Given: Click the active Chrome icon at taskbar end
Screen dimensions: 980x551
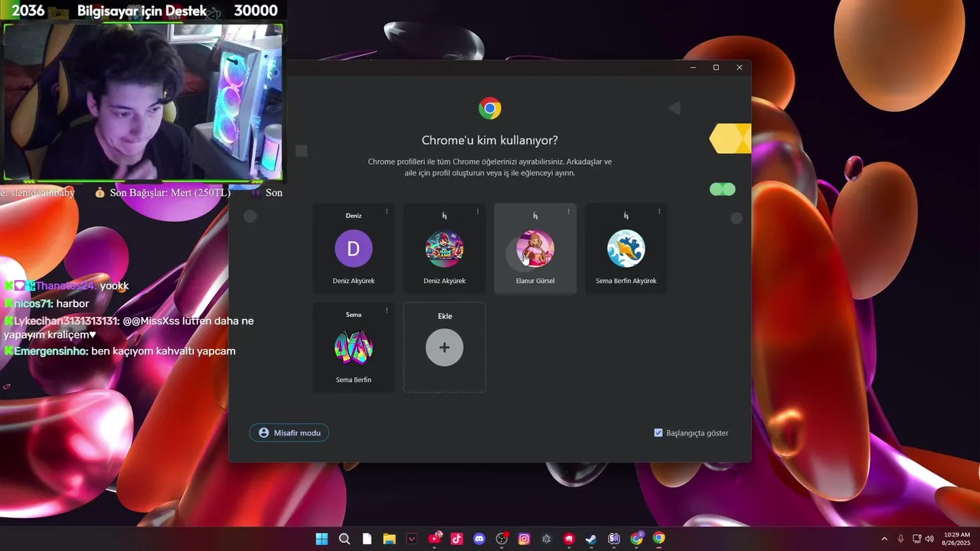Looking at the screenshot, I should click(659, 539).
